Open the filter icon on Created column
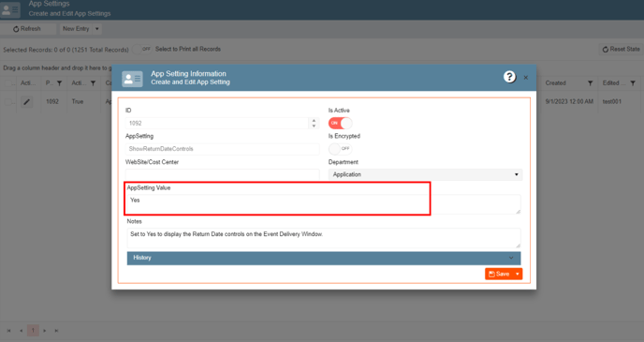 point(591,83)
